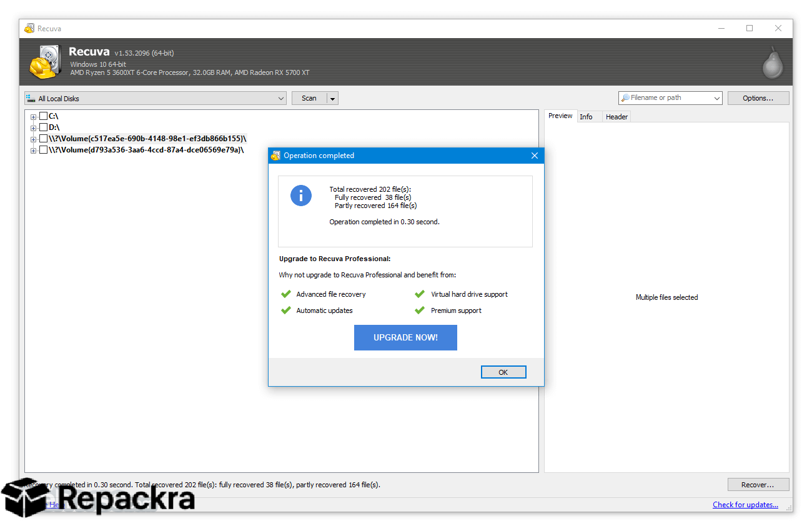Image resolution: width=812 pixels, height=531 pixels.
Task: Select the C:\ tree row label
Action: click(x=54, y=116)
